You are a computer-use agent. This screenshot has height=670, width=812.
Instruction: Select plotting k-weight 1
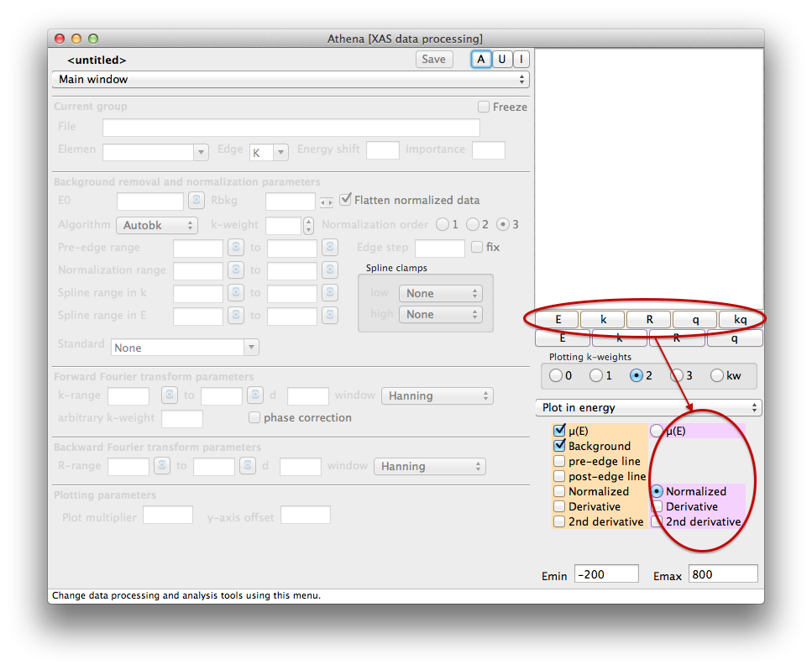pos(596,375)
